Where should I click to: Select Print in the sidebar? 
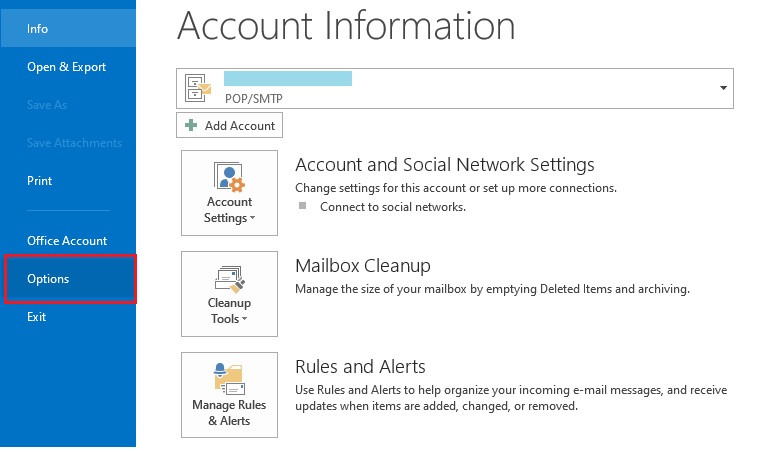[68, 181]
